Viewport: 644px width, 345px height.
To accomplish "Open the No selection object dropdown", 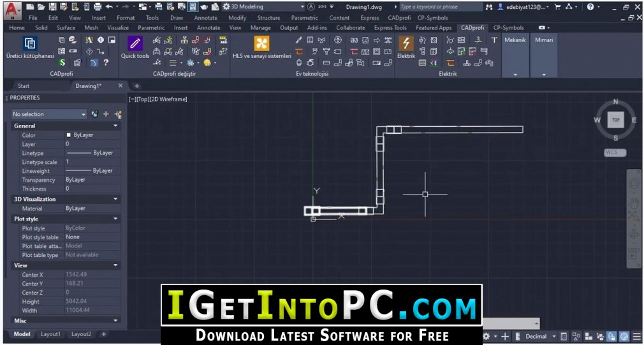I will [49, 114].
